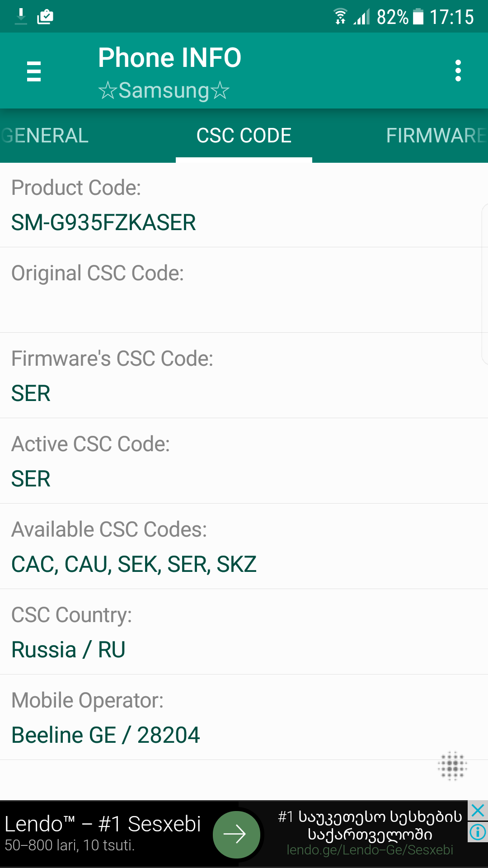Select the CSC CODE tab
The image size is (488, 868).
[244, 136]
